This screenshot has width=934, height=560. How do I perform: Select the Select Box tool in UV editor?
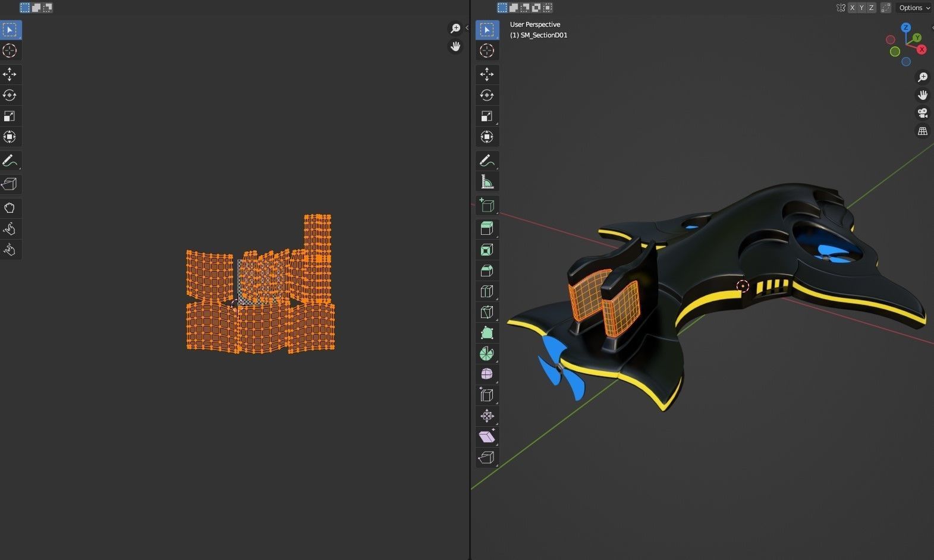pyautogui.click(x=10, y=30)
